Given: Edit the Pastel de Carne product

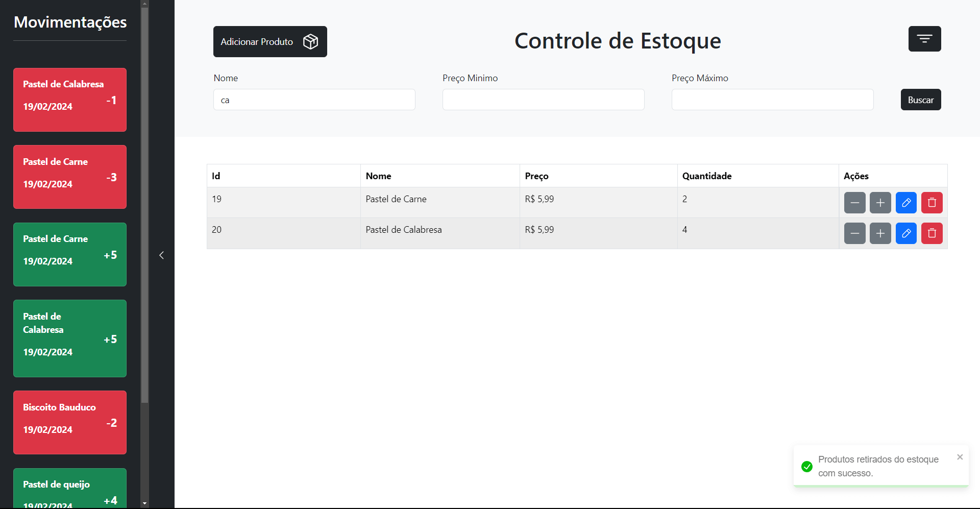Looking at the screenshot, I should pyautogui.click(x=906, y=203).
